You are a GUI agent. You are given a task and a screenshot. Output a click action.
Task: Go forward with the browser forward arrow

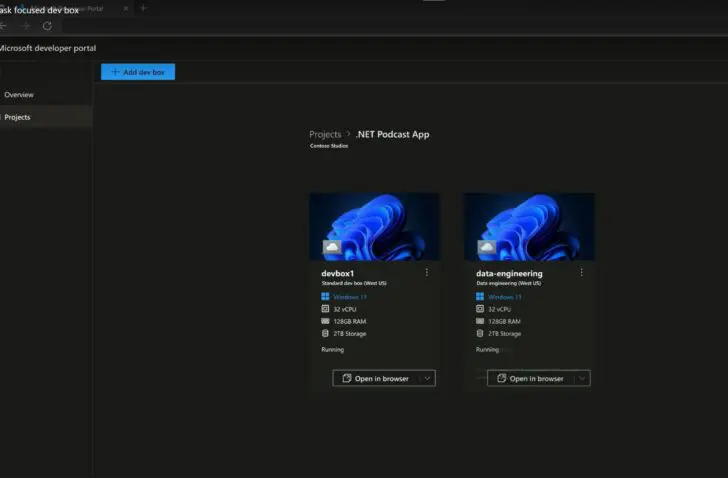coord(26,26)
